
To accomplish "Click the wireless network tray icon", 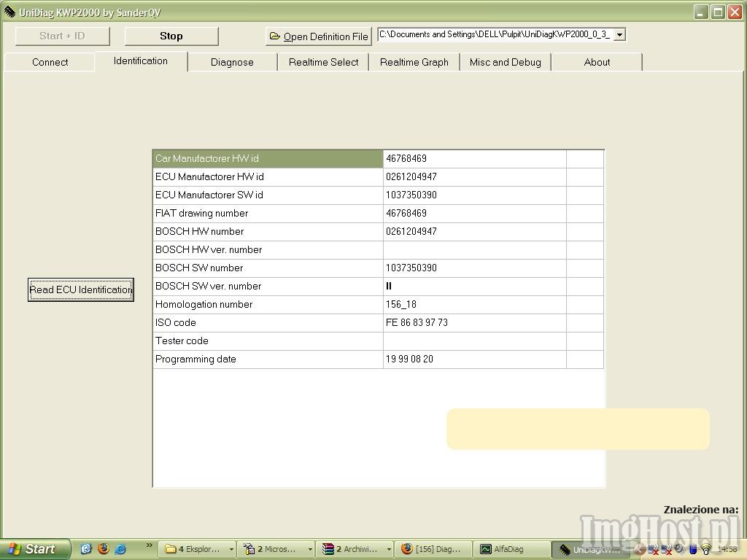I will pyautogui.click(x=706, y=550).
